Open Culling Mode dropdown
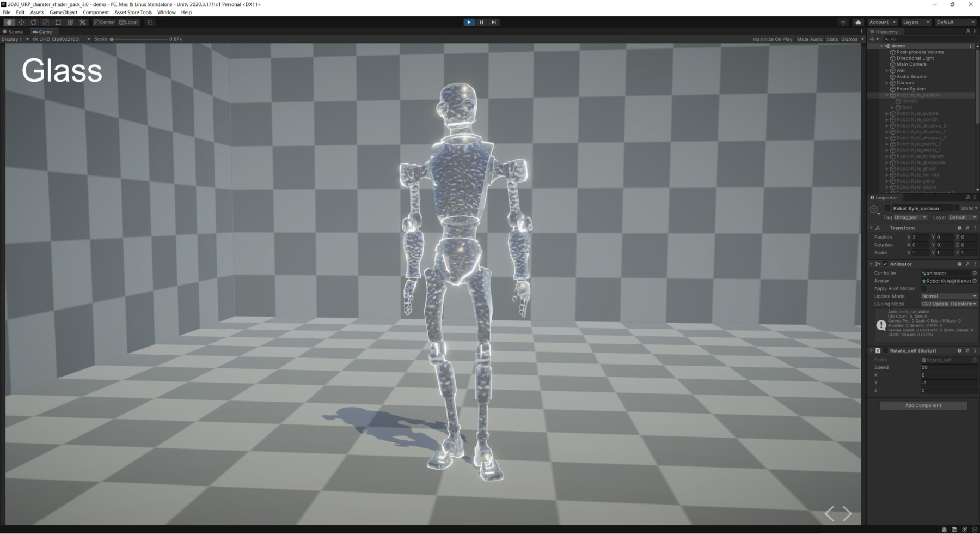The image size is (980, 534). (949, 304)
